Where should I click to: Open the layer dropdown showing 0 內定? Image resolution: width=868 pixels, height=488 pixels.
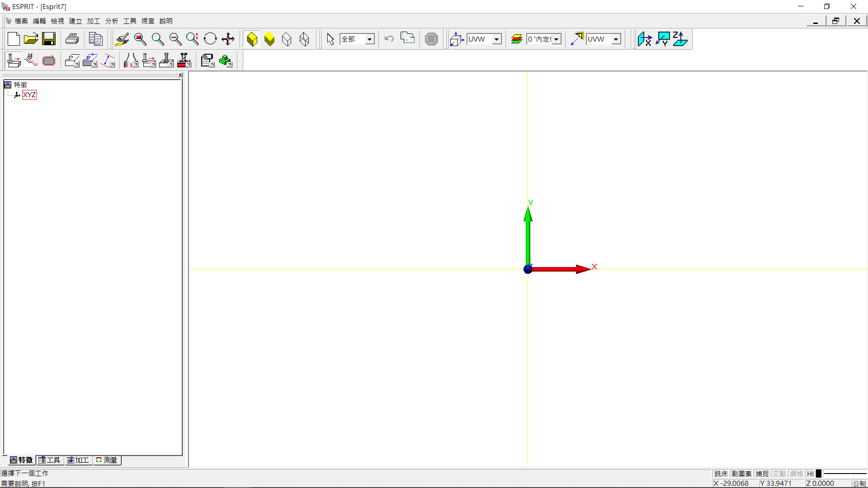557,39
